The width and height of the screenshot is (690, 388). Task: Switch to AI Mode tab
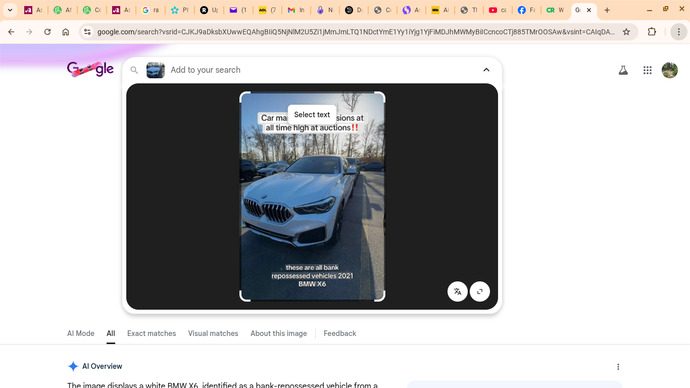pyautogui.click(x=81, y=333)
